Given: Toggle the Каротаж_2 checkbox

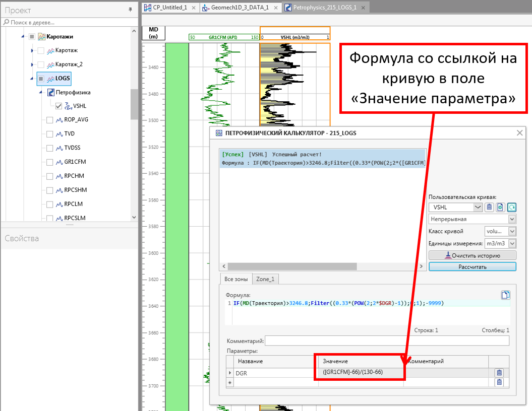Looking at the screenshot, I should click(41, 64).
